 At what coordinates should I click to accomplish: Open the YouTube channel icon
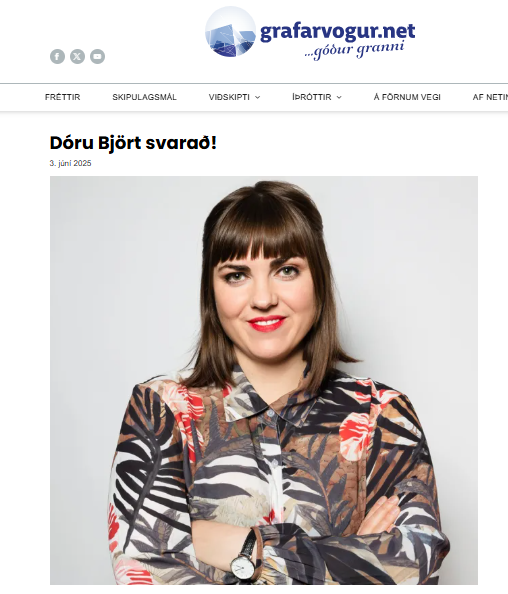pyautogui.click(x=97, y=56)
